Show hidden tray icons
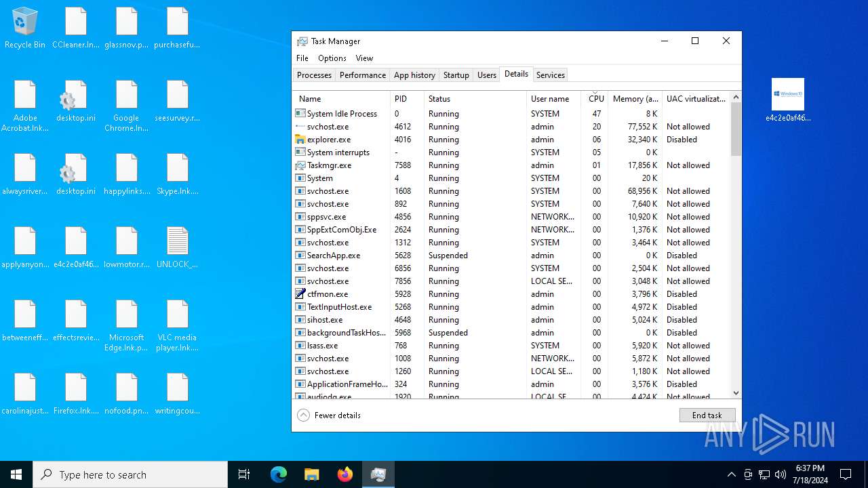 (x=731, y=474)
